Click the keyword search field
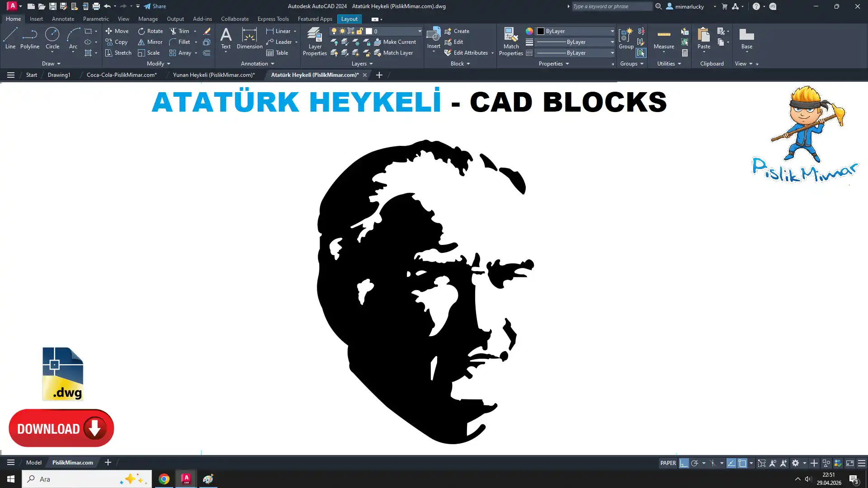This screenshot has height=488, width=868. [x=611, y=6]
